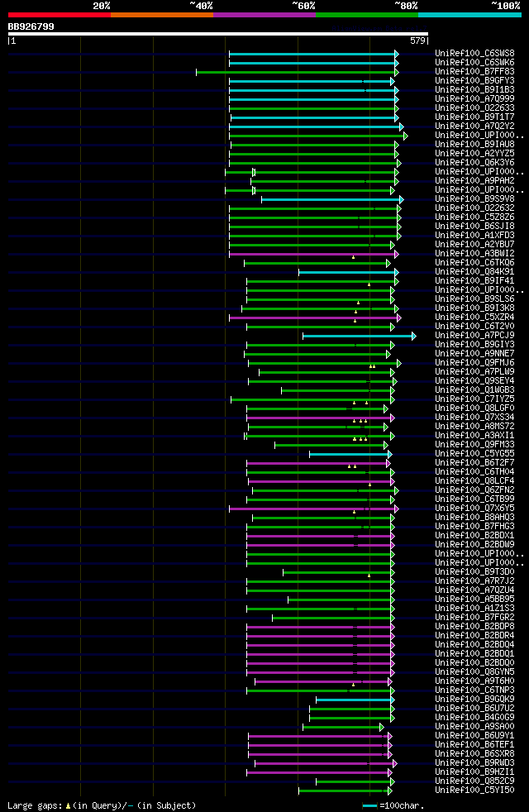Open hit UniRef100_O22633 label

pyautogui.click(x=474, y=108)
